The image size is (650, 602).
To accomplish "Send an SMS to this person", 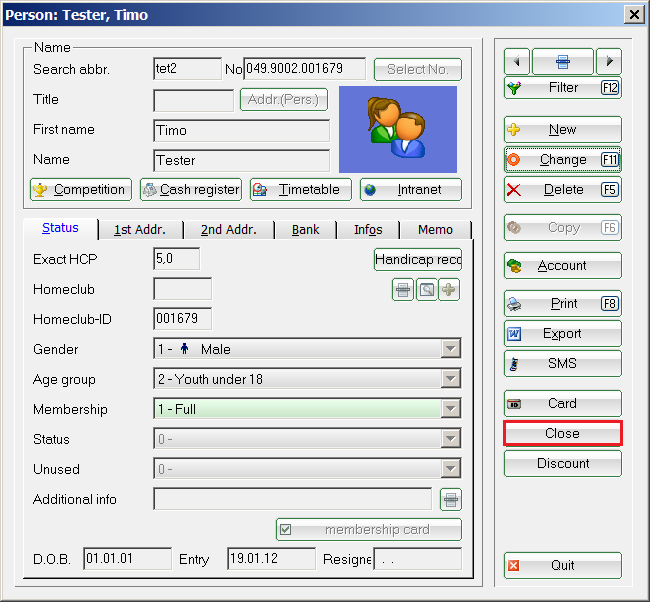I will click(x=563, y=364).
